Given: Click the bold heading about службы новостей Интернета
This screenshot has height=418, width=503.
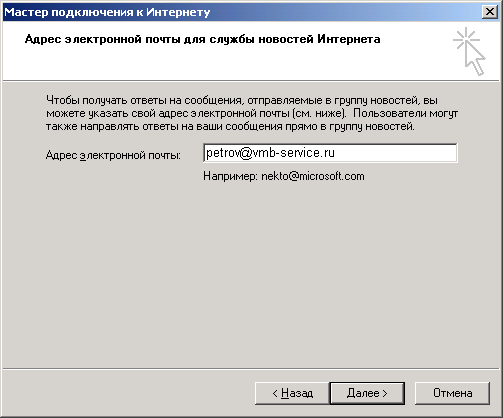Looking at the screenshot, I should [202, 39].
